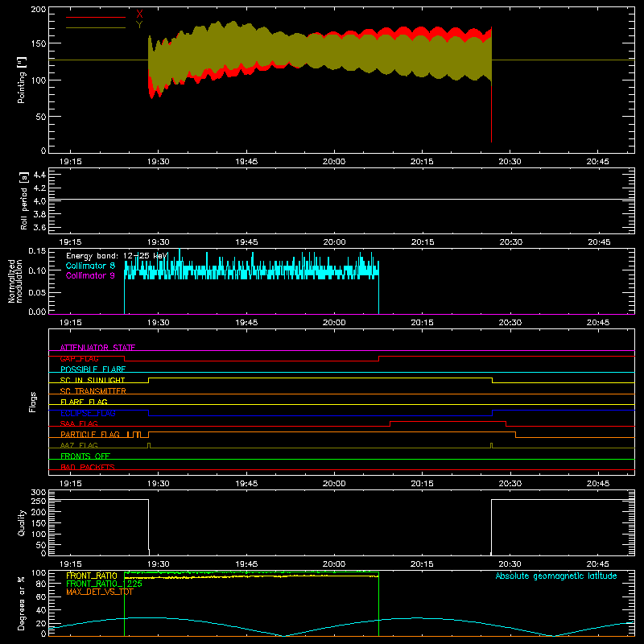Click the 3.6 tick on Roll period axis
644x644 pixels.
tap(39, 227)
